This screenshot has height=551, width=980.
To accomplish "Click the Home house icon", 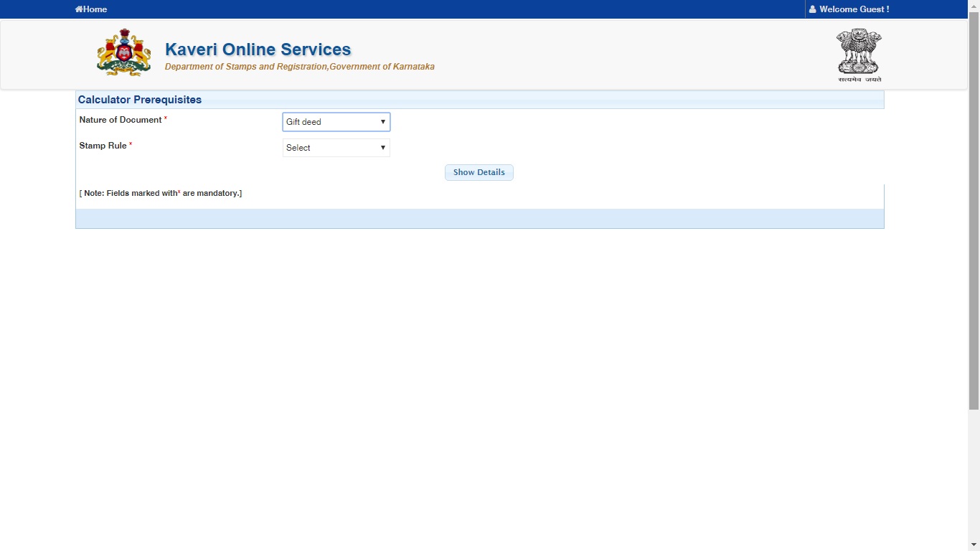I will click(79, 9).
